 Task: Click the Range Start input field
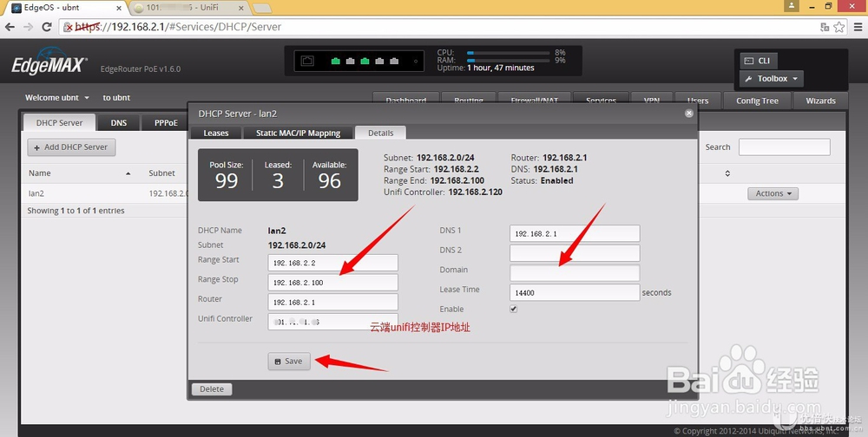click(332, 263)
